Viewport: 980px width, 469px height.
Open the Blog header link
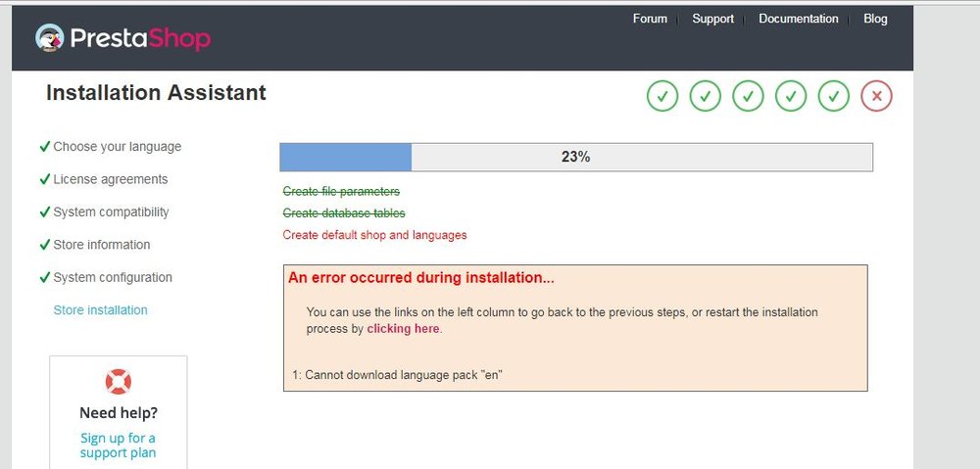pyautogui.click(x=875, y=19)
